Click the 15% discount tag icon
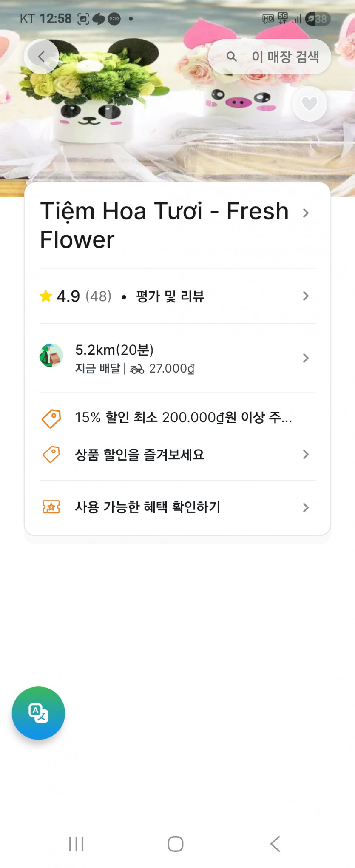This screenshot has height=868, width=355. [x=51, y=418]
